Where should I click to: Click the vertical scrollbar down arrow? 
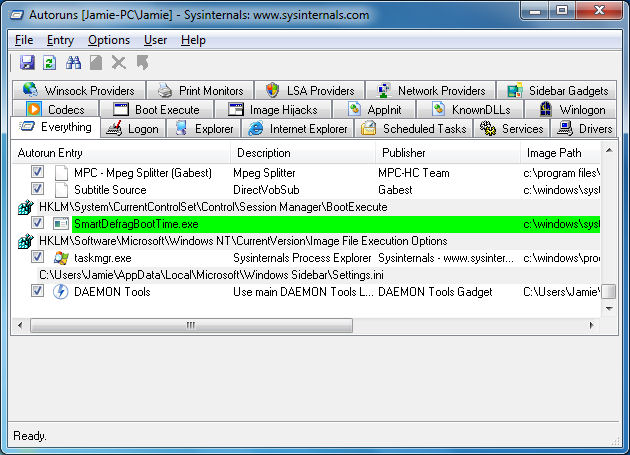(609, 309)
